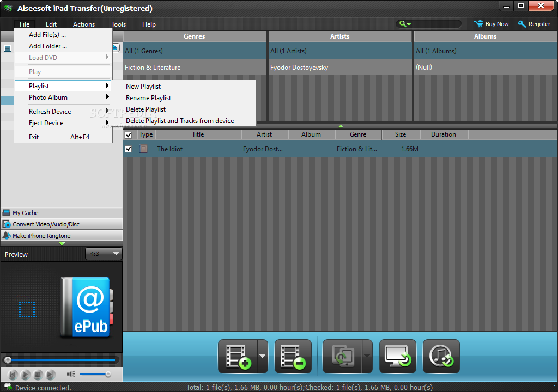Click the Buy Now link
Viewport: 558px width, 392px height.
click(497, 24)
